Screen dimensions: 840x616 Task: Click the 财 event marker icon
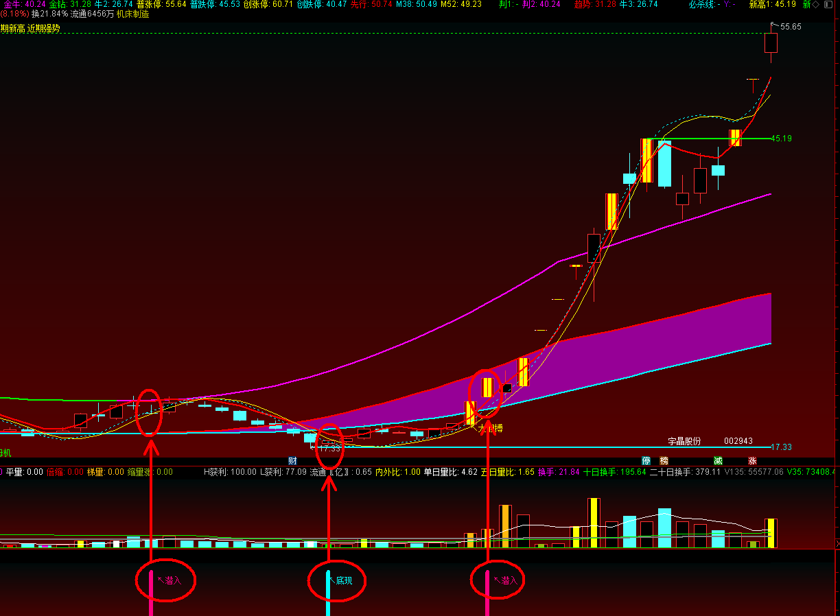tap(292, 460)
